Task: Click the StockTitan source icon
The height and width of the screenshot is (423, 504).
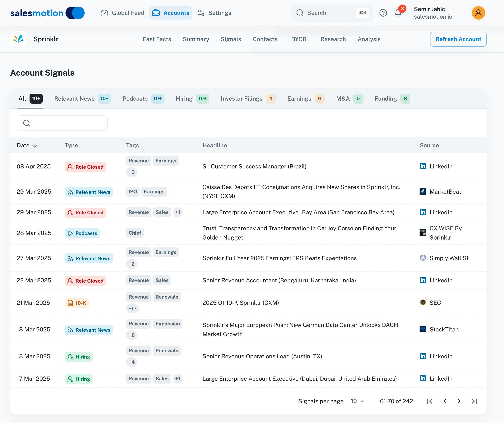Action: pos(423,329)
